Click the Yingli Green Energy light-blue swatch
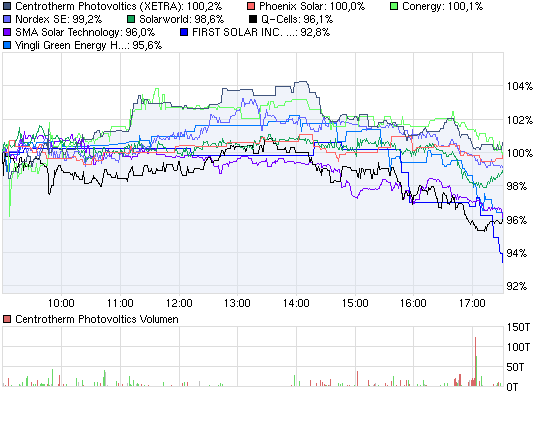Viewport: 545px width, 434px height. click(7, 45)
